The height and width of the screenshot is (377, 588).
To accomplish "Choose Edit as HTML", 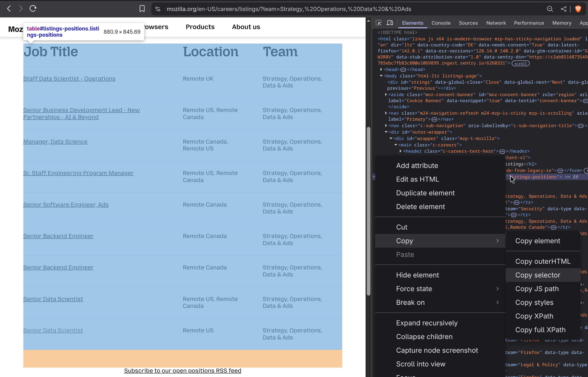I will [440, 180].
